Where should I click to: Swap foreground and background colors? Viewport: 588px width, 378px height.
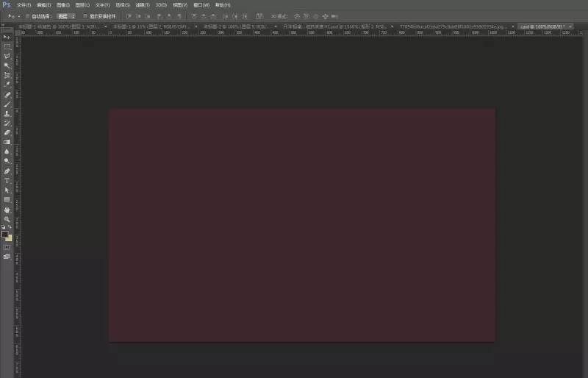(10, 227)
